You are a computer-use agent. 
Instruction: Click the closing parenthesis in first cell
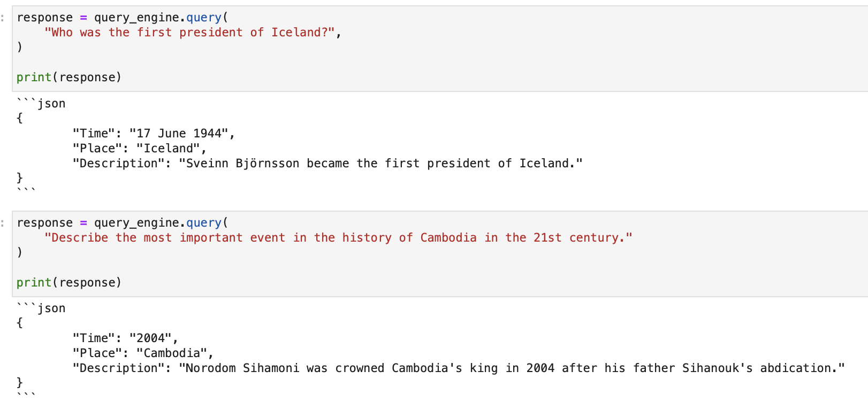point(20,47)
